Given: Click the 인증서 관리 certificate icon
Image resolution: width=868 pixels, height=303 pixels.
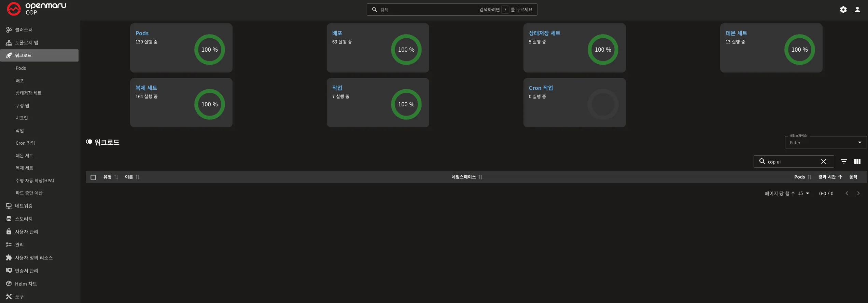Looking at the screenshot, I should coord(9,271).
